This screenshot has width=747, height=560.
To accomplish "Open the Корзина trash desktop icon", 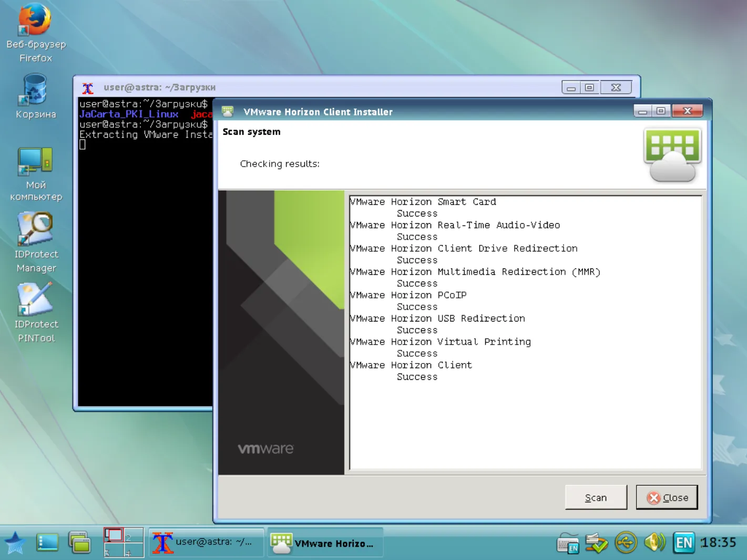I will click(35, 97).
